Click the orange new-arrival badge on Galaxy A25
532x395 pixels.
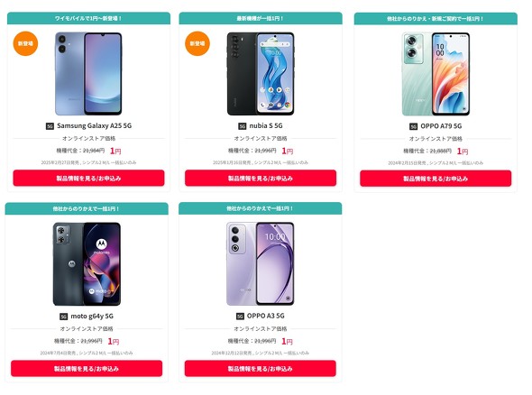coord(25,43)
